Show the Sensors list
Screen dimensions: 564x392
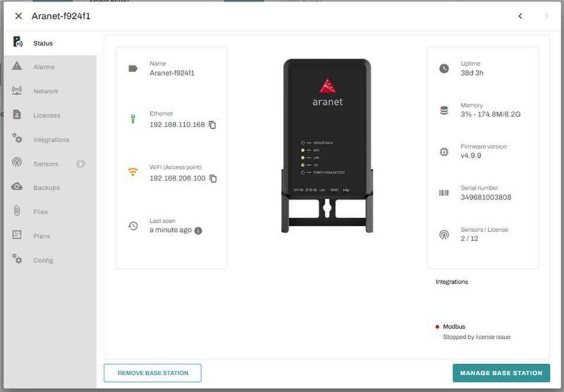click(46, 164)
